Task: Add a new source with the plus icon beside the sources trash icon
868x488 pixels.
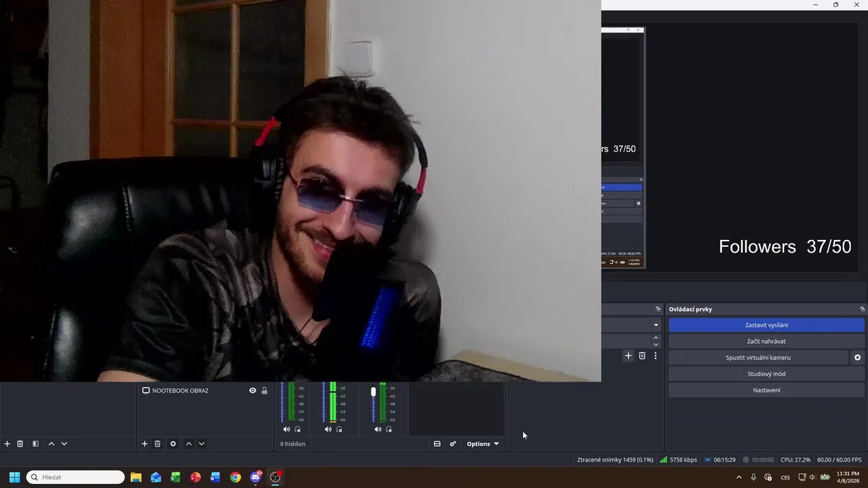Action: click(x=144, y=444)
